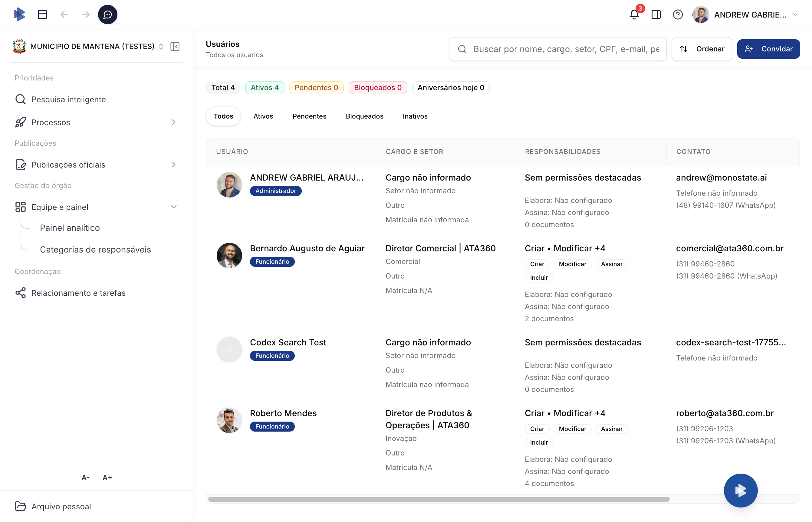The image size is (812, 522).
Task: Click the calendar window icon in top bar
Action: click(42, 15)
